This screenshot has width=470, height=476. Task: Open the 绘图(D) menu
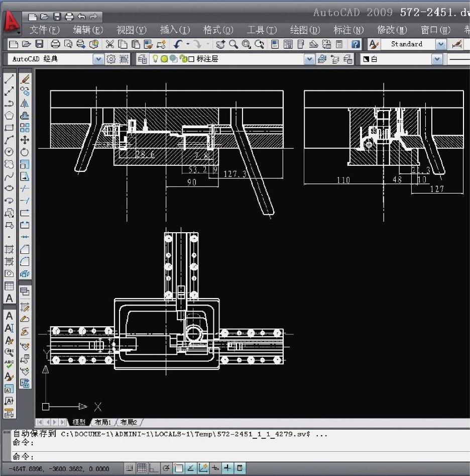point(305,30)
